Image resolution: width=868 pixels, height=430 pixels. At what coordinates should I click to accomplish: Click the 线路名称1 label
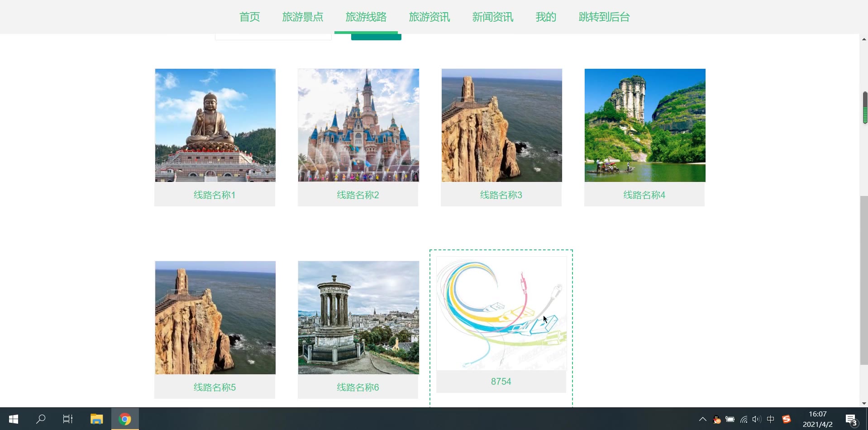coord(215,195)
